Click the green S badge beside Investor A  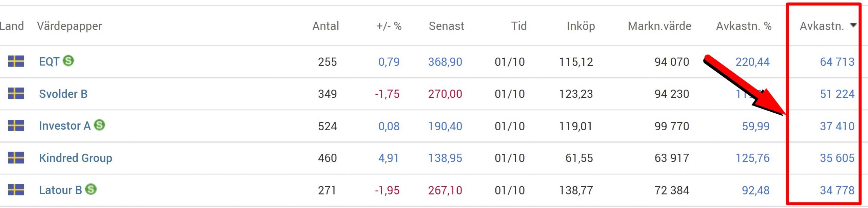pyautogui.click(x=99, y=125)
